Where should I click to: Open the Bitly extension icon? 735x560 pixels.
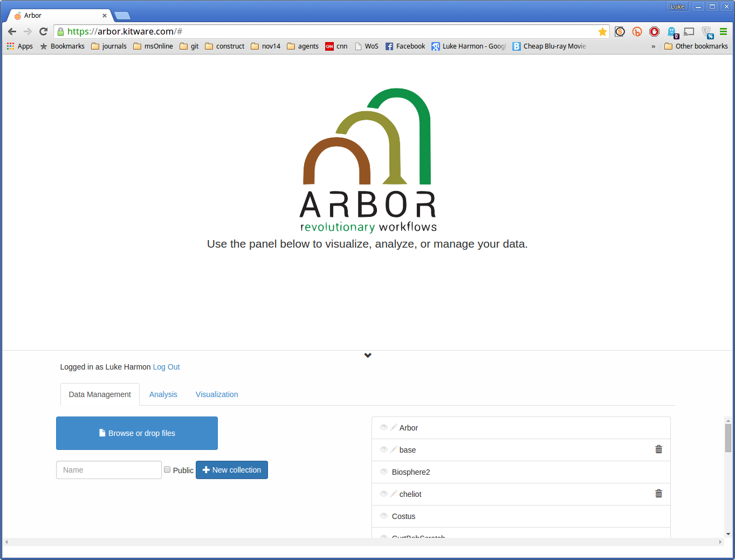[x=637, y=32]
